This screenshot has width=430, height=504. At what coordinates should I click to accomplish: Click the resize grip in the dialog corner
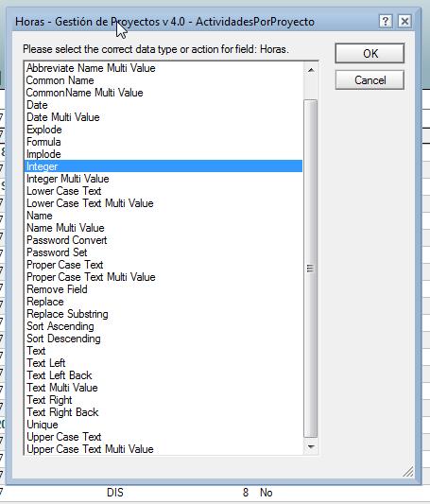coord(408,472)
